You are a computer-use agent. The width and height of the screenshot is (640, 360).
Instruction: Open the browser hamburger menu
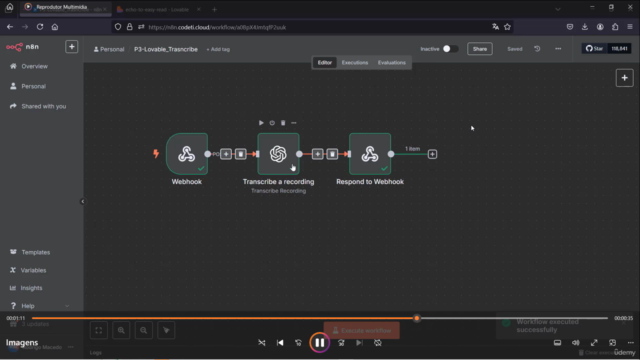(630, 27)
